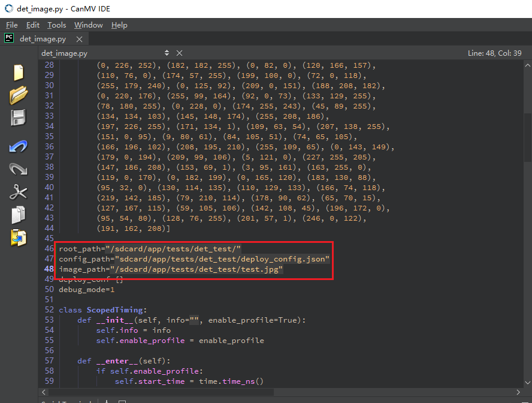532x403 pixels.
Task: Click the tuple (191, 162, 208) on line 44
Action: tap(131, 228)
